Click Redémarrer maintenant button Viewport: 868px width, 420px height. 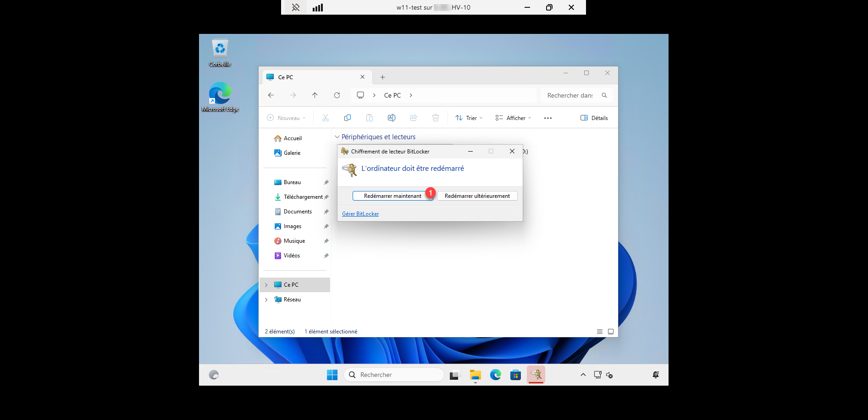(x=392, y=196)
